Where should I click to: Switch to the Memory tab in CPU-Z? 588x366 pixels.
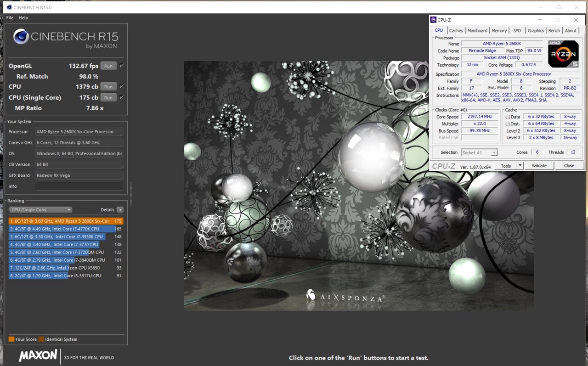tap(499, 31)
